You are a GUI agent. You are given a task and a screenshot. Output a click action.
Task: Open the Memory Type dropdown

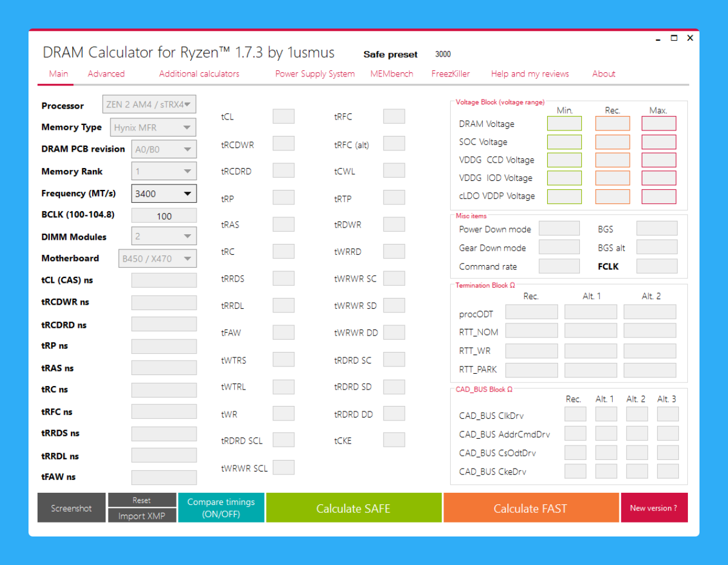153,127
